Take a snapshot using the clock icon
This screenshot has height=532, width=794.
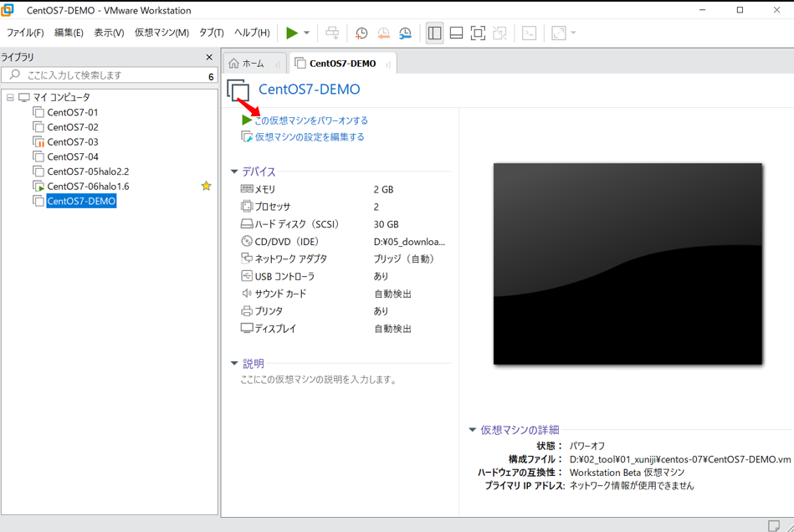tap(361, 33)
